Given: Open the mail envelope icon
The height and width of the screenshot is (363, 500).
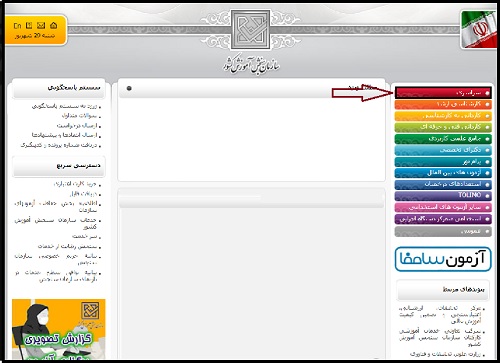Looking at the screenshot, I should pos(41,25).
